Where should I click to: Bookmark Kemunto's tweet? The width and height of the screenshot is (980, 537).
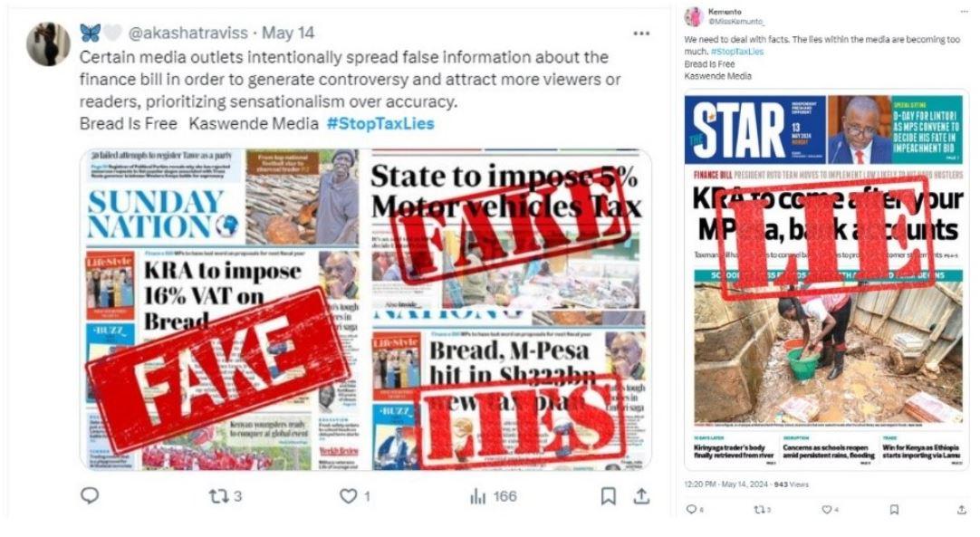(x=894, y=510)
